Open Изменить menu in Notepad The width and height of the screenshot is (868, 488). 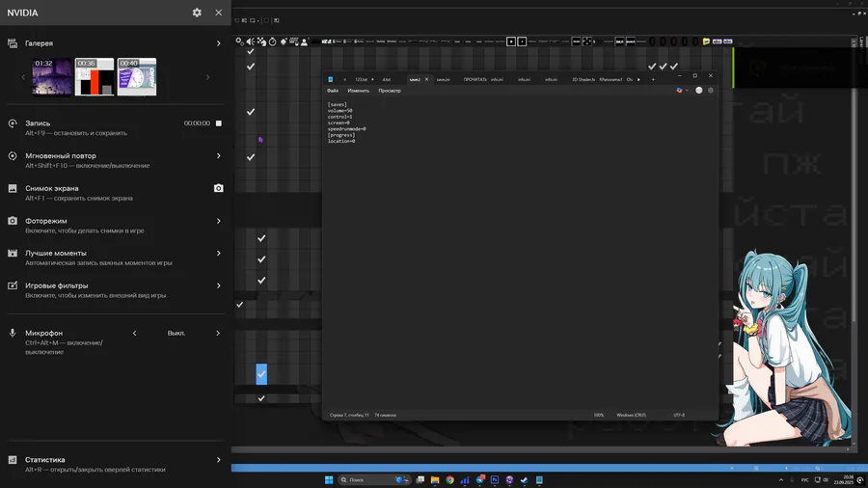(x=358, y=91)
